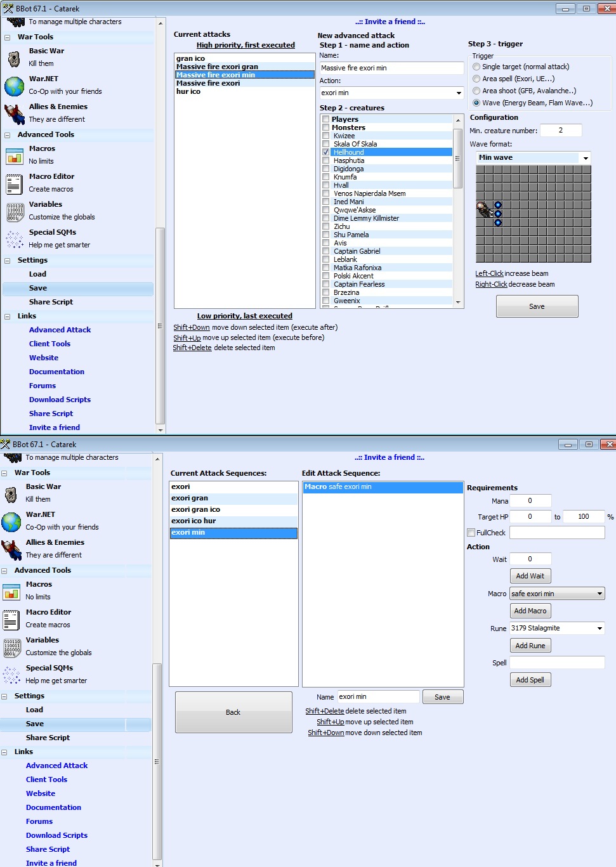
Task: Click the Back button
Action: [233, 712]
